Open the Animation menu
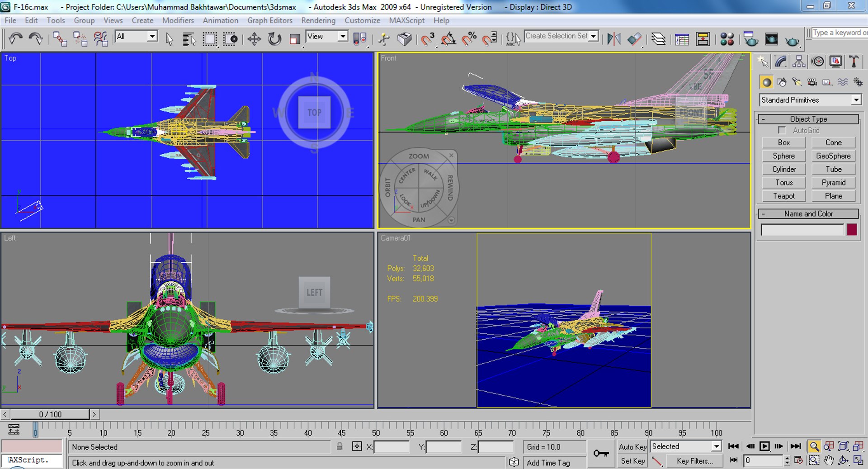Screen dimensions: 868x469 pos(220,20)
